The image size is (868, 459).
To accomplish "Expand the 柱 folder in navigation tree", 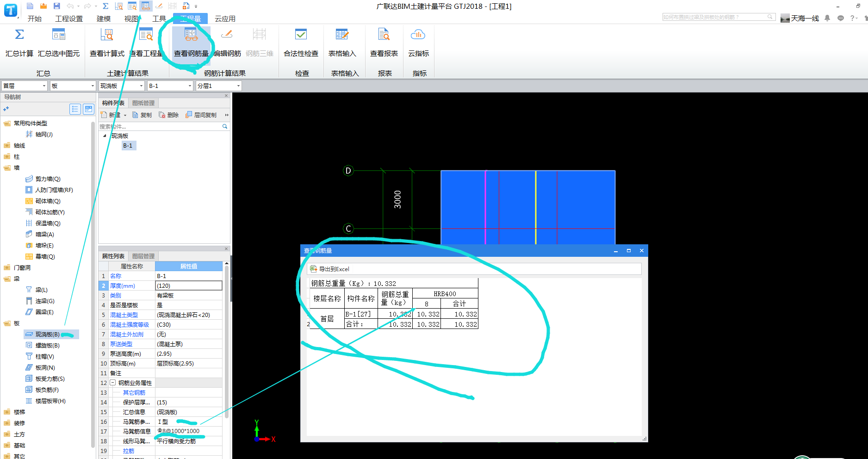I will [6, 157].
